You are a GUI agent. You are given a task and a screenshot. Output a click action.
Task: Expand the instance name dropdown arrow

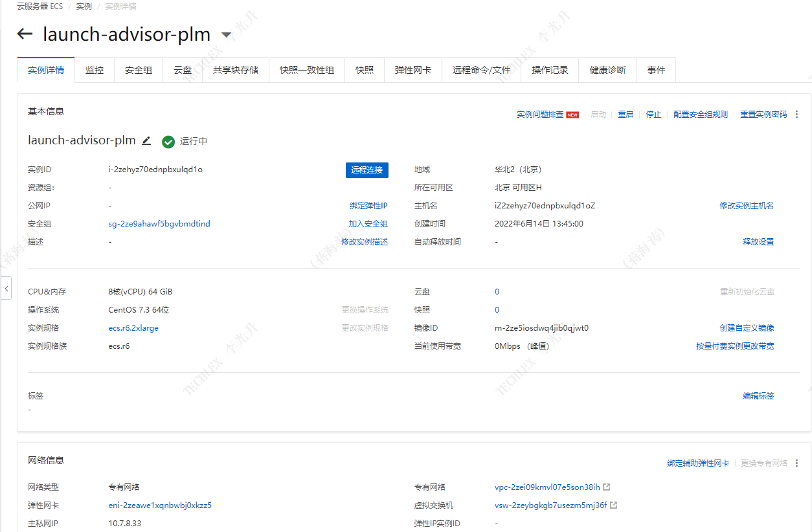(x=226, y=35)
